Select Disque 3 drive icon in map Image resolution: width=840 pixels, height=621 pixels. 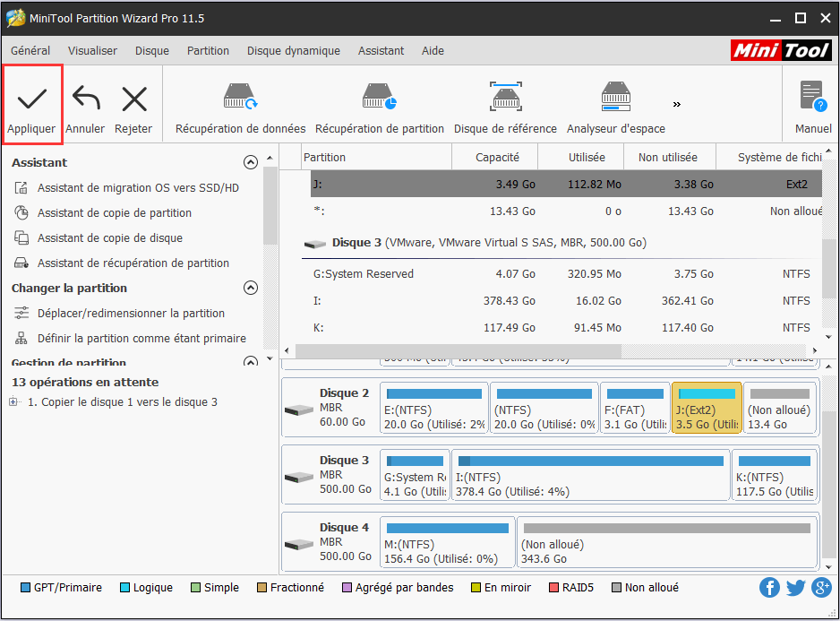(299, 478)
